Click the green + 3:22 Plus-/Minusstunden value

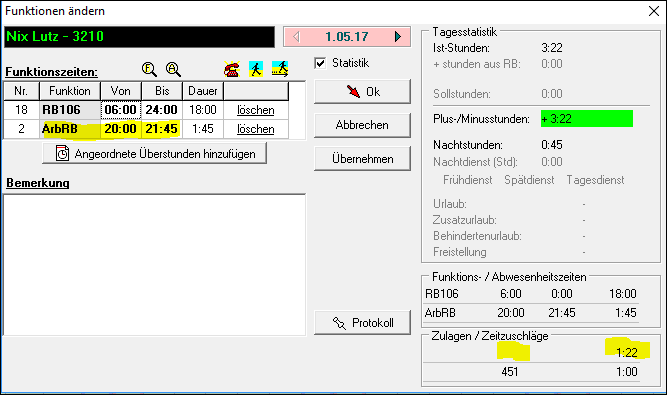[x=587, y=119]
